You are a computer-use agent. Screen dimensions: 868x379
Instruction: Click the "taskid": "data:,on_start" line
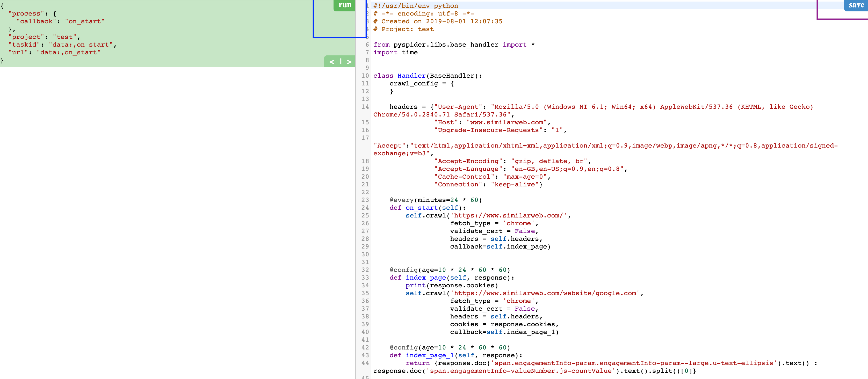62,45
